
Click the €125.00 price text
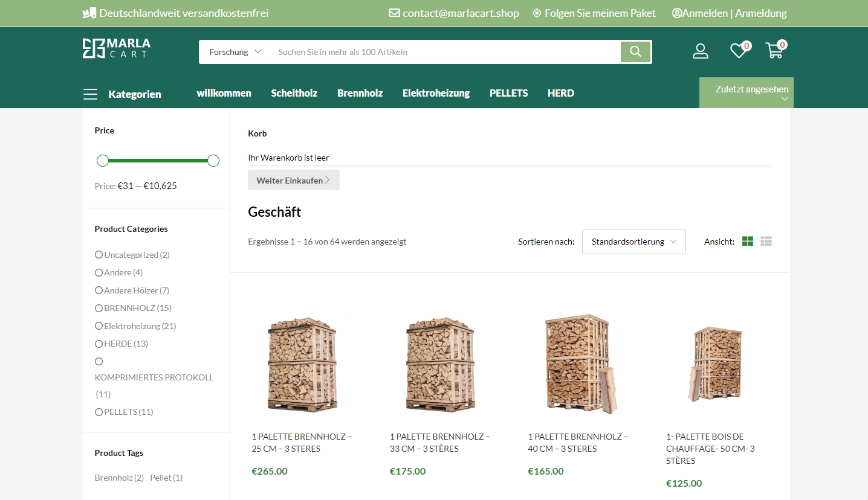pos(684,483)
